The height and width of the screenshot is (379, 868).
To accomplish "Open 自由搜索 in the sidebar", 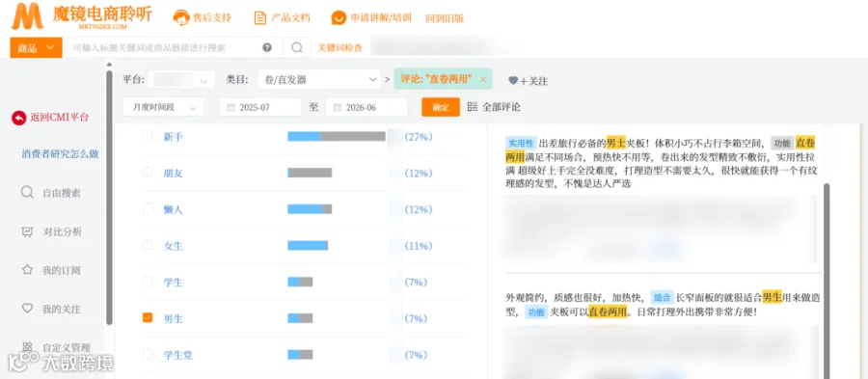I will (x=62, y=193).
